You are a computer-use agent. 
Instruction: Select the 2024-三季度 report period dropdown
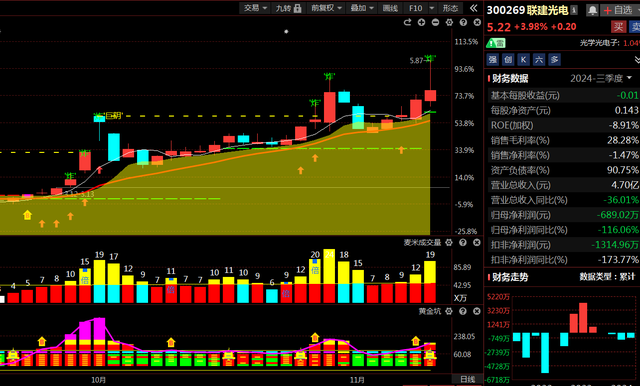coord(601,78)
